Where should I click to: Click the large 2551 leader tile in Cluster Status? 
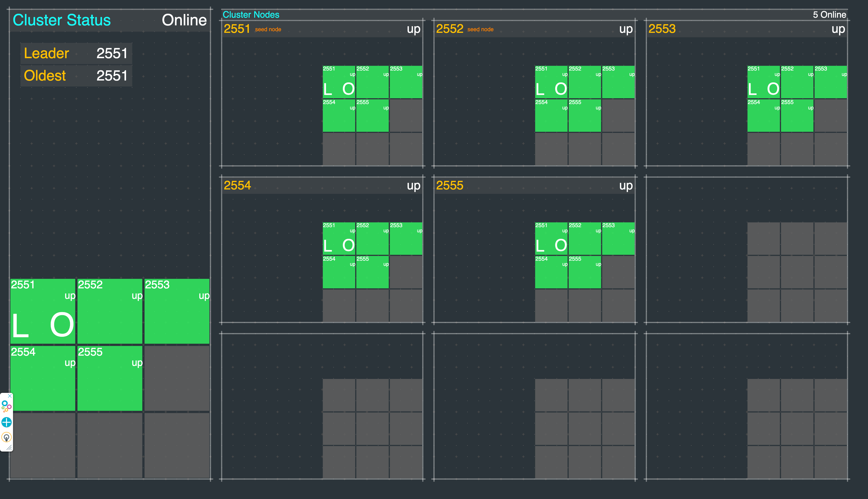click(x=43, y=311)
